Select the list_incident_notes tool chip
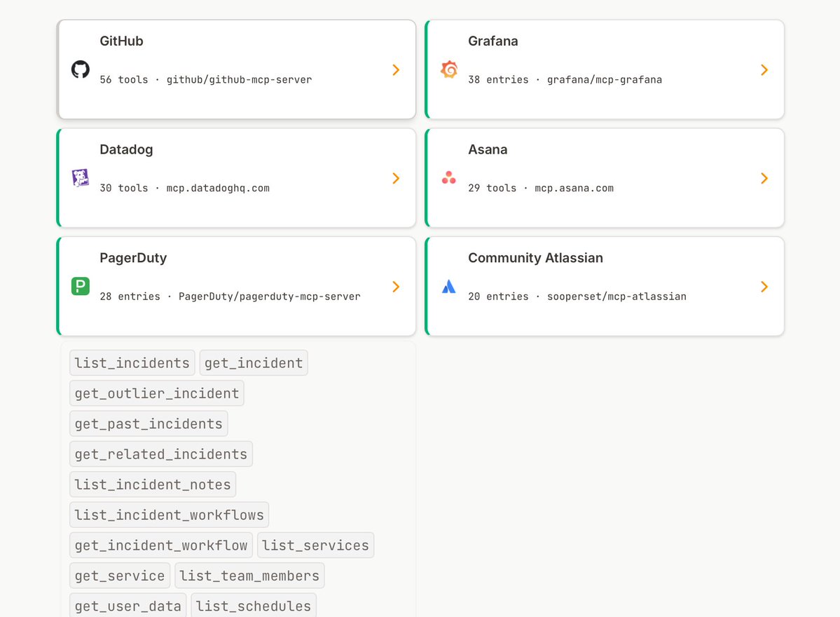The height and width of the screenshot is (617, 840). (153, 484)
